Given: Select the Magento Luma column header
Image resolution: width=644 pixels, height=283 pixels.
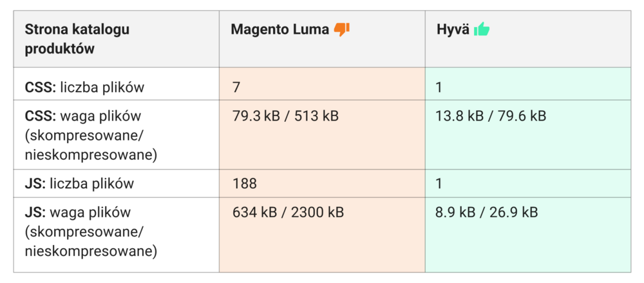Looking at the screenshot, I should pos(279,29).
